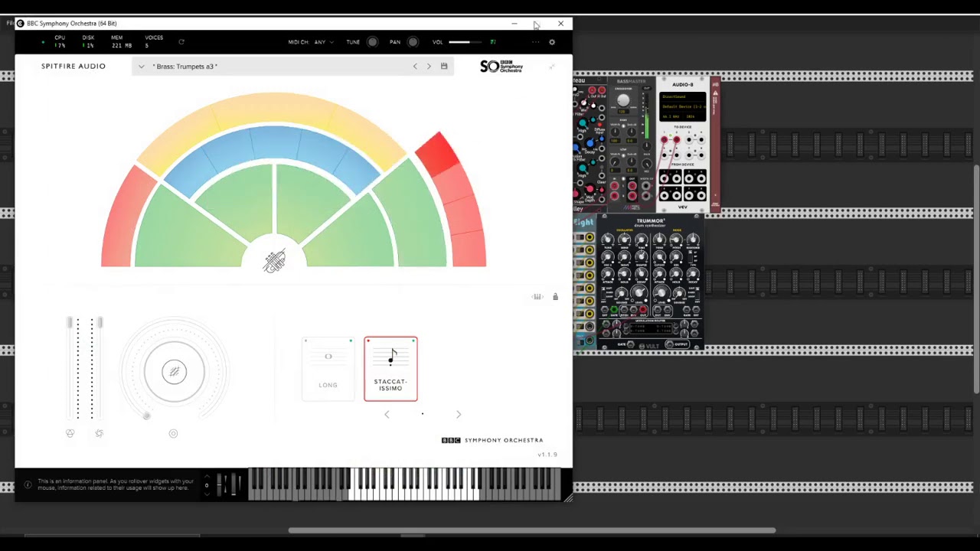The height and width of the screenshot is (551, 980).
Task: Click the Brass: Trumpets a3 preset name
Action: point(185,67)
